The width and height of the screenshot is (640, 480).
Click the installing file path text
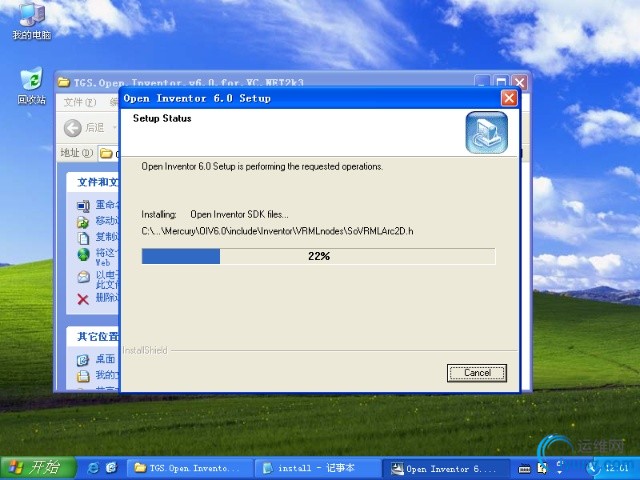(277, 231)
